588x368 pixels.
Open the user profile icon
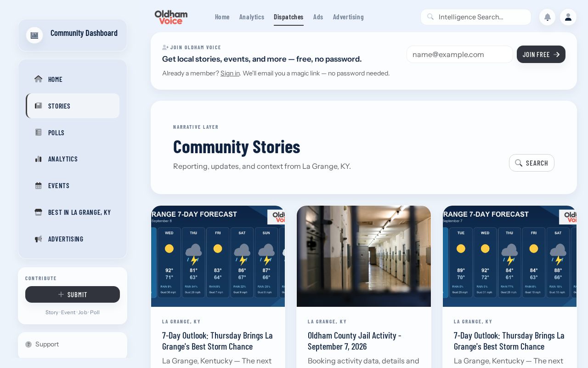[x=568, y=17]
